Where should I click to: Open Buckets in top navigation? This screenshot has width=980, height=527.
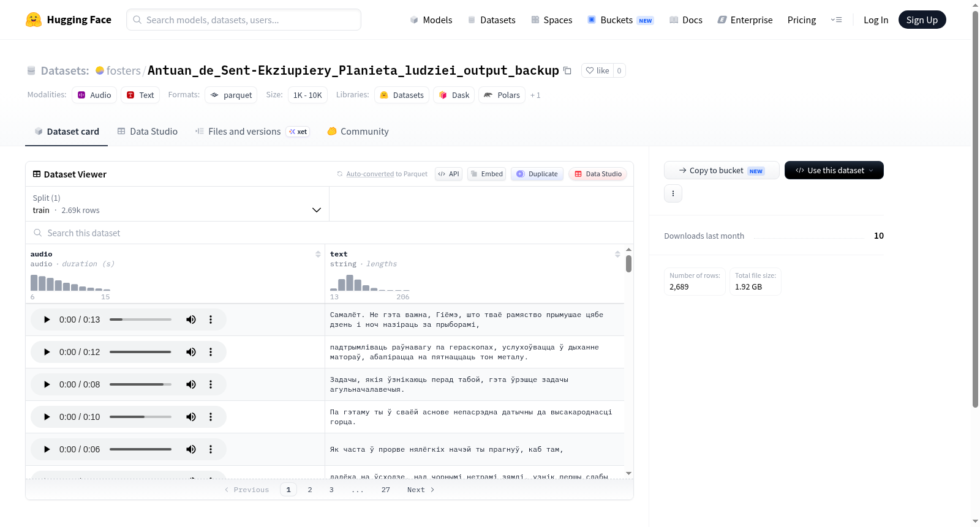[x=620, y=20]
